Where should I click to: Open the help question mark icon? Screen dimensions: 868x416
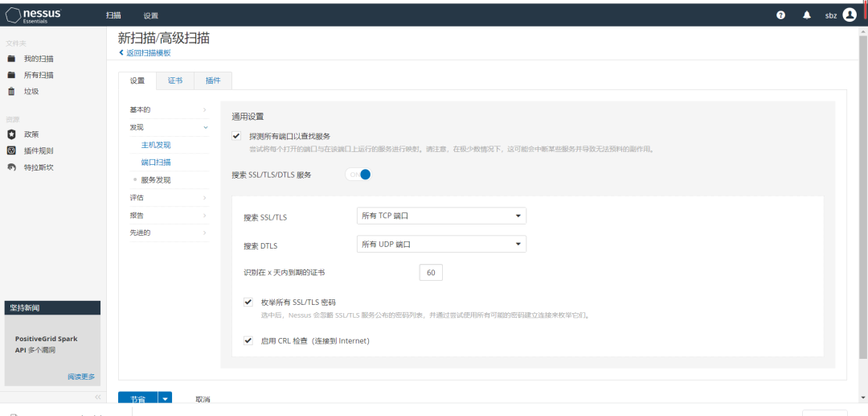tap(781, 15)
